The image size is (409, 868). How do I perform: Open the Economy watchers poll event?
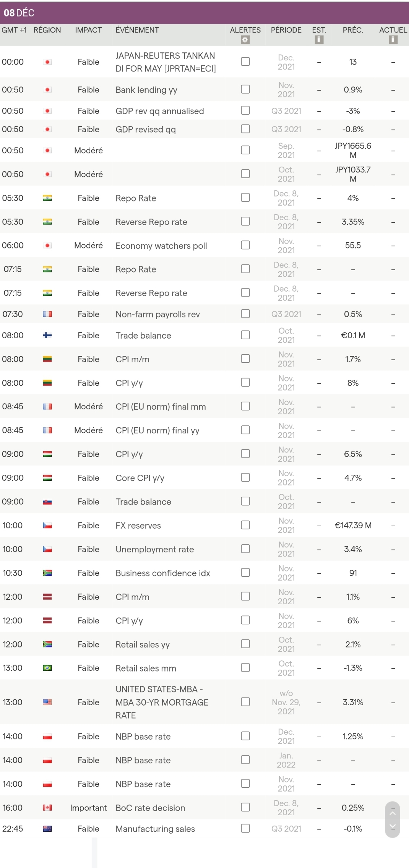point(161,246)
